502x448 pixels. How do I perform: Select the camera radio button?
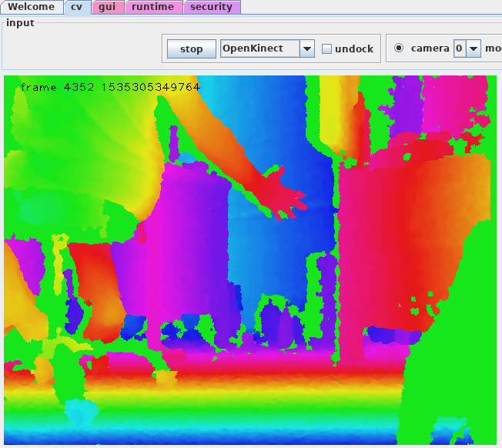[x=399, y=48]
